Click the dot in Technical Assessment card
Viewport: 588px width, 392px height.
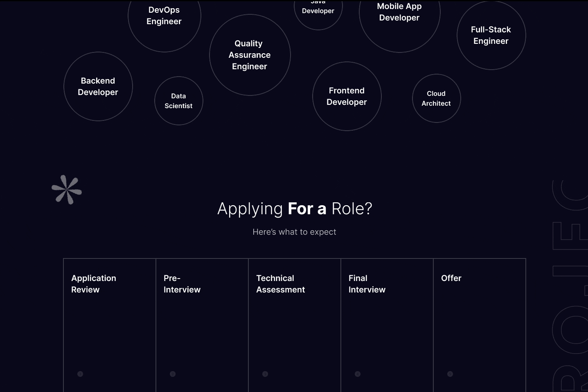point(265,374)
